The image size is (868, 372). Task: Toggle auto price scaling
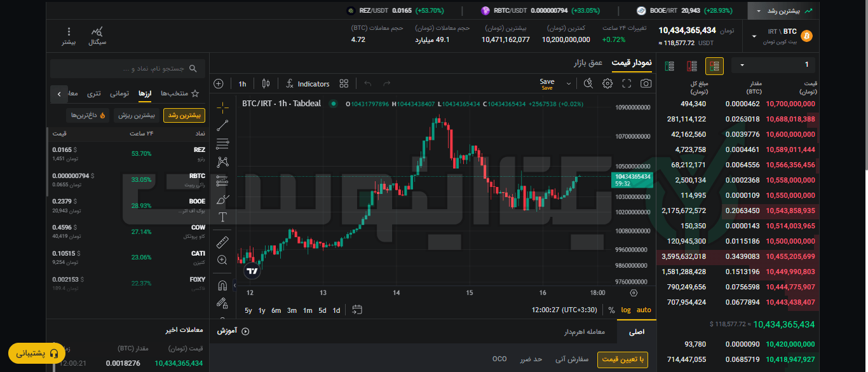coord(643,310)
